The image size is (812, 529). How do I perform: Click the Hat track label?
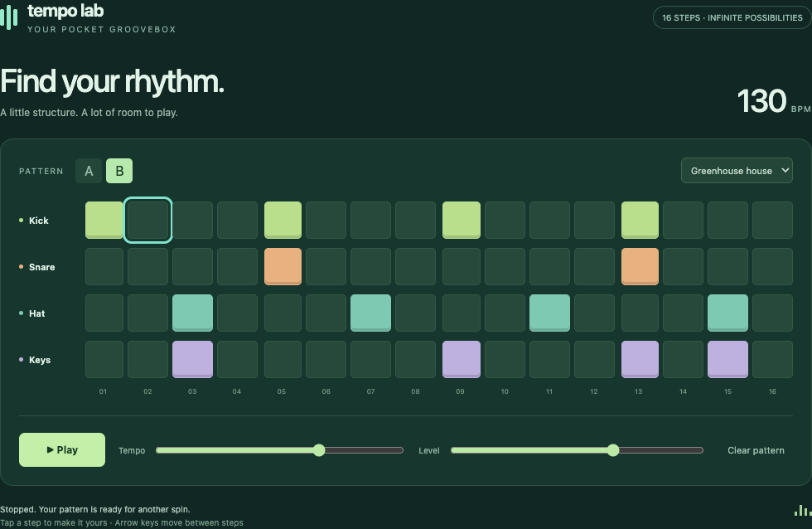[x=36, y=313]
